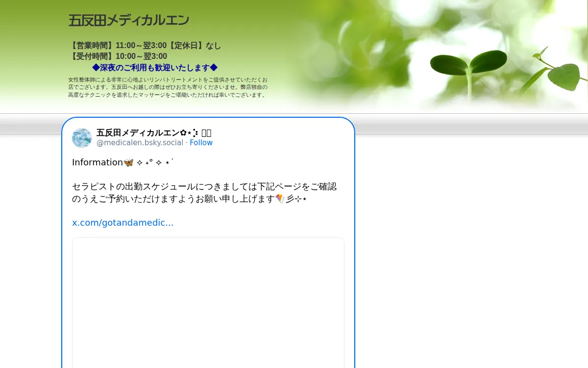This screenshot has width=588, height=368.
Task: Open the Bluesky profile avatar image
Action: (82, 138)
